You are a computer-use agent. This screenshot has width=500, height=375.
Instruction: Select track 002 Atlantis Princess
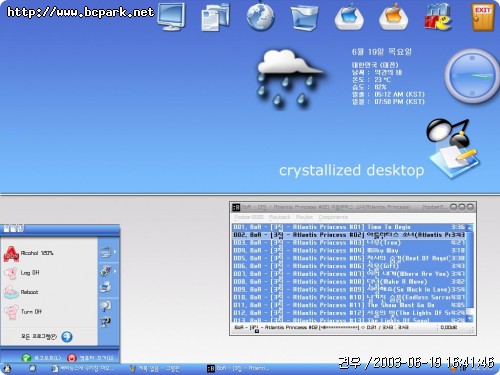pos(349,235)
